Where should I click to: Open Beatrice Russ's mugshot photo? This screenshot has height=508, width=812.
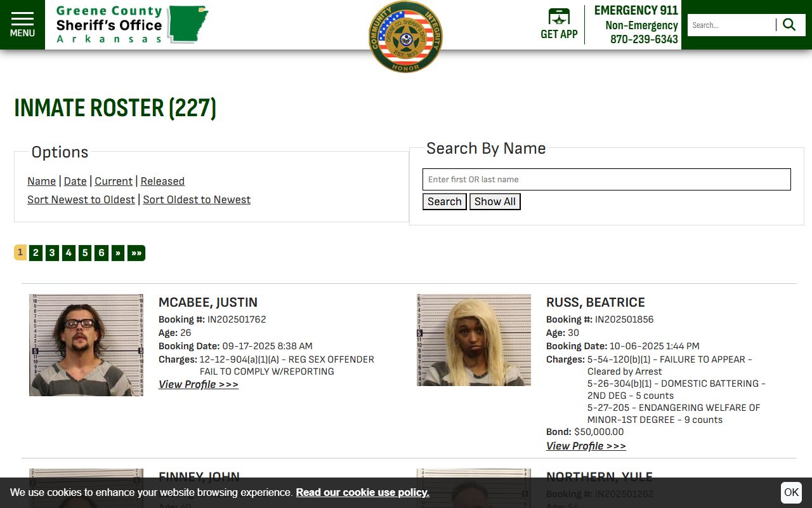coord(474,340)
